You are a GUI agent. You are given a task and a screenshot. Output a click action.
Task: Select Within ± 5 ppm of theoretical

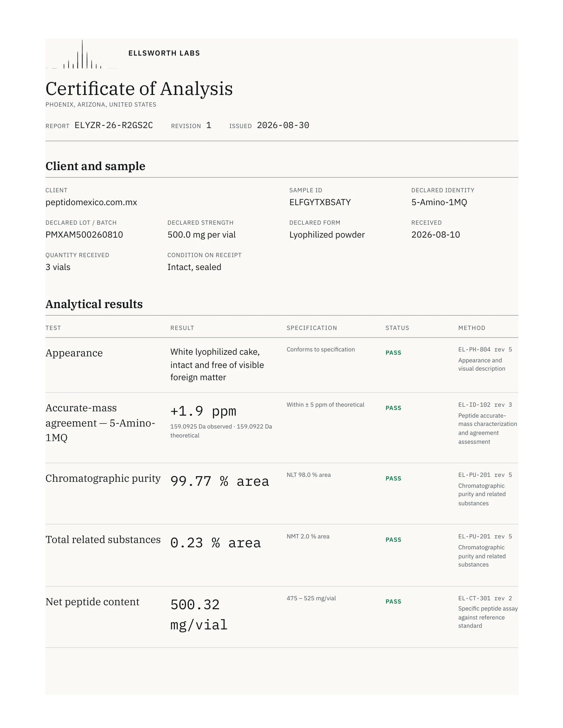[x=326, y=405]
